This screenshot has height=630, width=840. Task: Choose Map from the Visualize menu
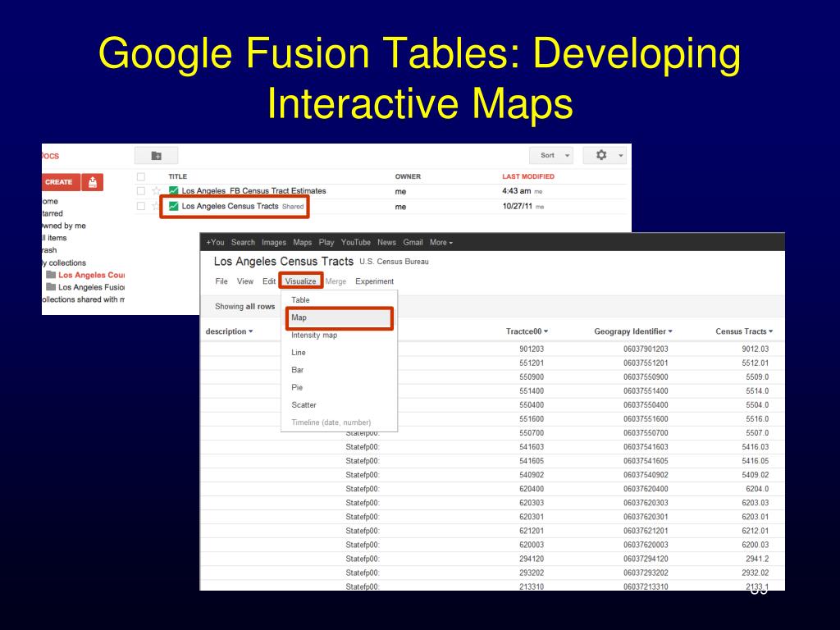(x=339, y=317)
